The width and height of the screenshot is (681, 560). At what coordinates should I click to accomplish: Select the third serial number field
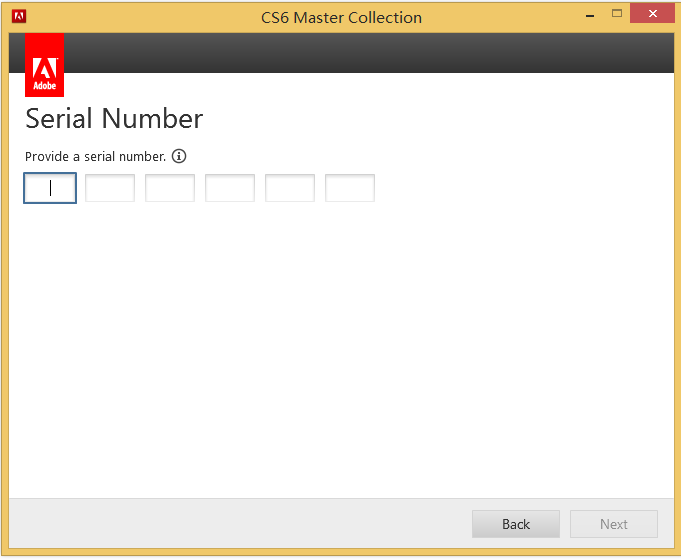170,188
